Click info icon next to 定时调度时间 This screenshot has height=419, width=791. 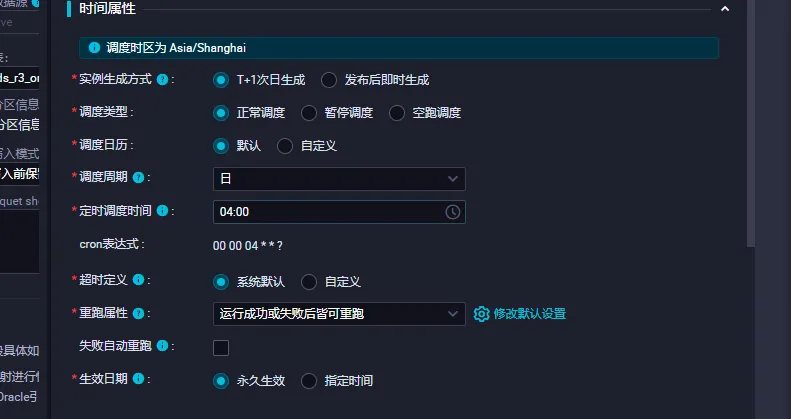162,211
